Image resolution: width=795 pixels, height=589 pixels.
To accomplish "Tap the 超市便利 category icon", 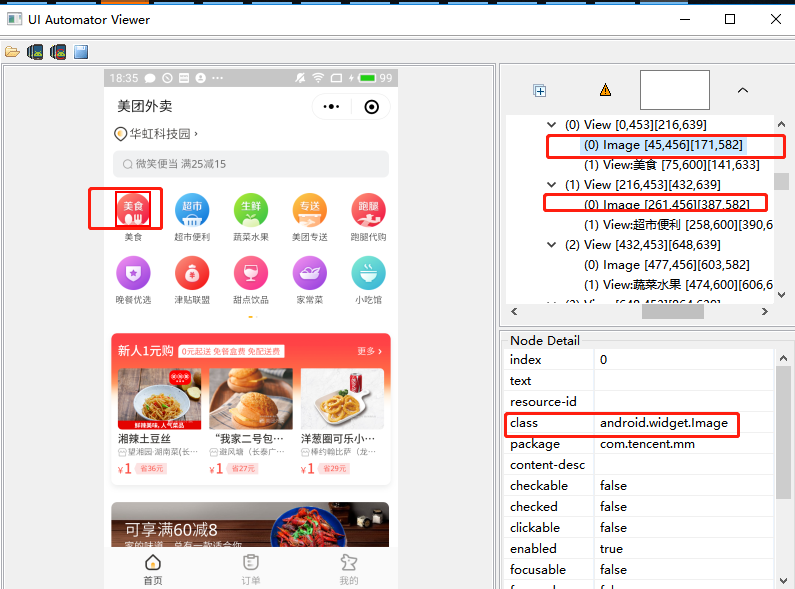I will 192,209.
